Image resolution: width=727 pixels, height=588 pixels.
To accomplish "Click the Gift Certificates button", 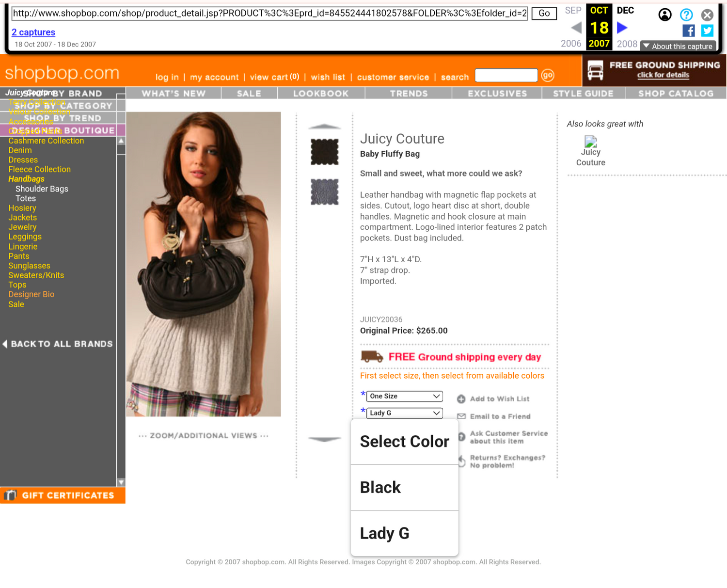I will click(63, 495).
